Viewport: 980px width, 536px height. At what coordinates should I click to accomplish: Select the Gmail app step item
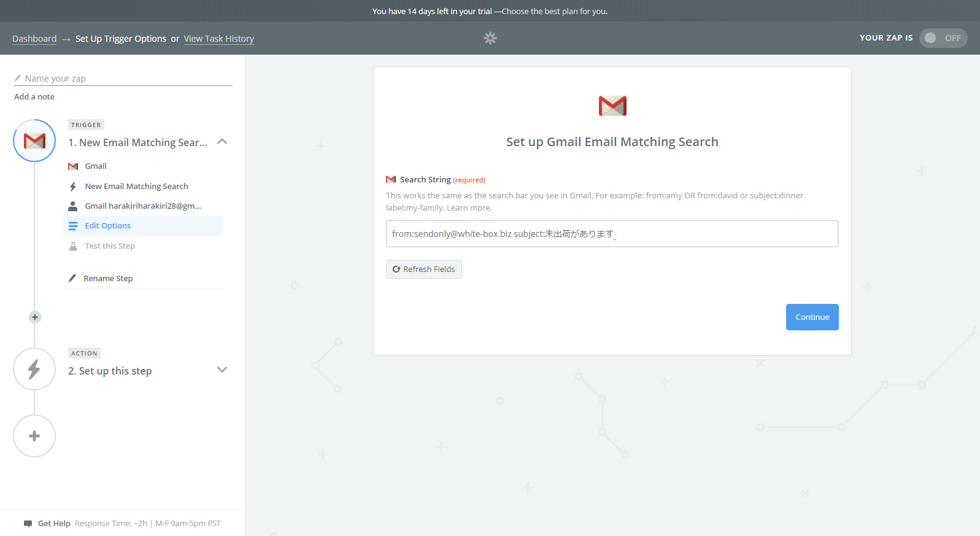142,166
